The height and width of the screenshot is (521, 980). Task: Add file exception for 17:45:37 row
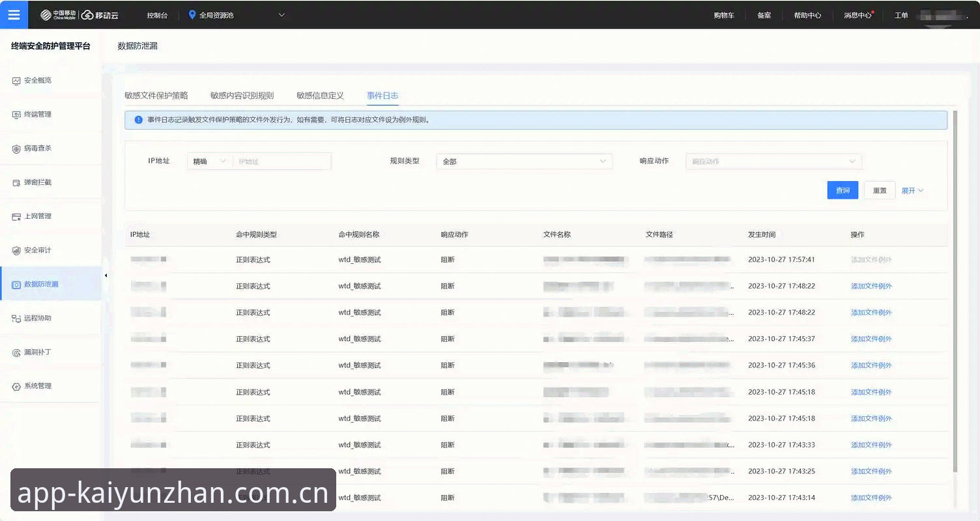(x=871, y=339)
